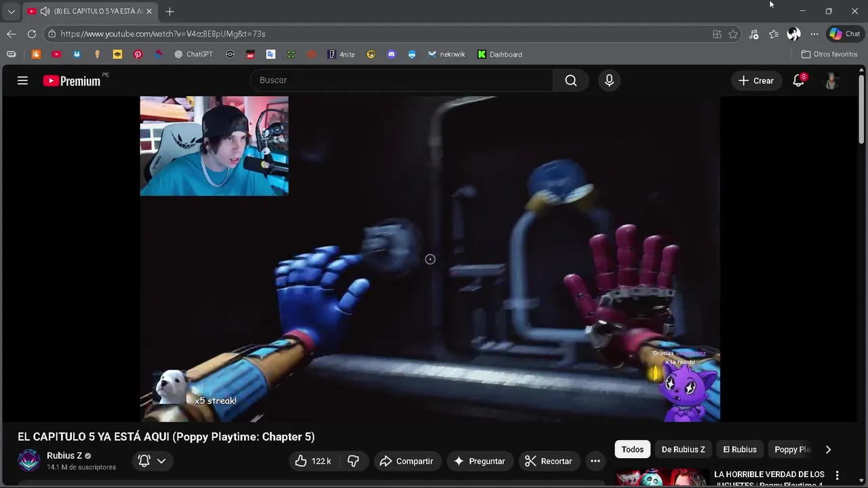The image size is (868, 488).
Task: Open Edge settings and more ellipsis
Action: point(814,34)
